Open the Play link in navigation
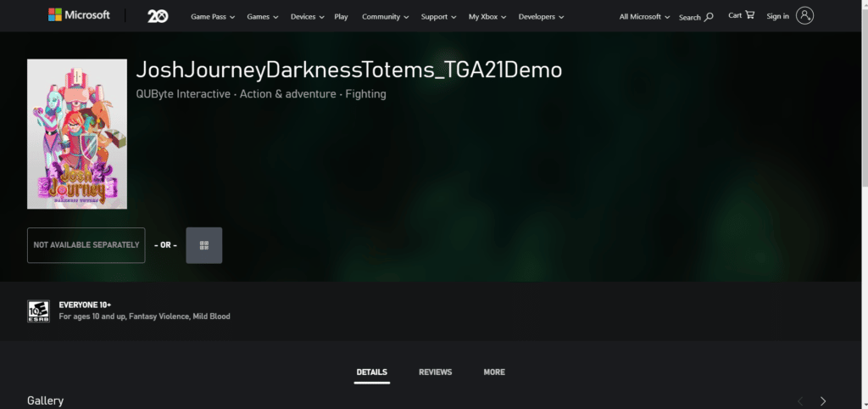The width and height of the screenshot is (868, 409). pos(341,17)
